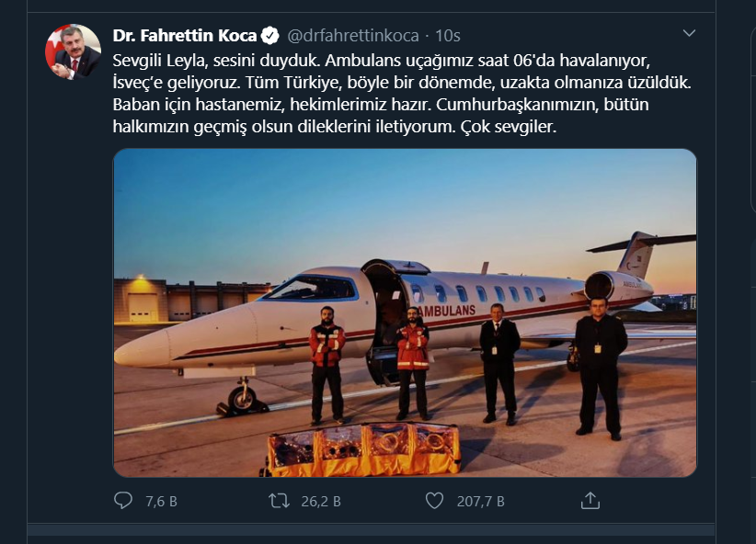Click the AMBULANS lettering on the jet

[x=444, y=311]
